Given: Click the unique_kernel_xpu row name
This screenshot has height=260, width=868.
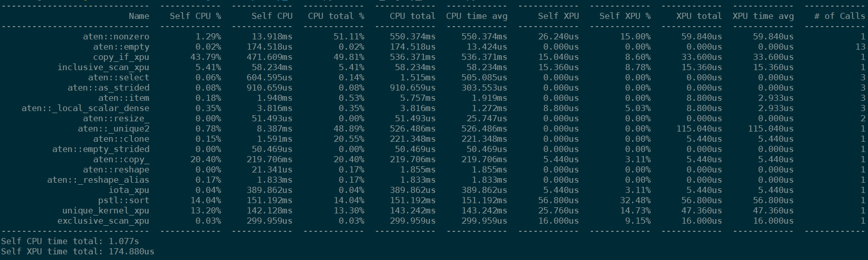Looking at the screenshot, I should pos(106,210).
